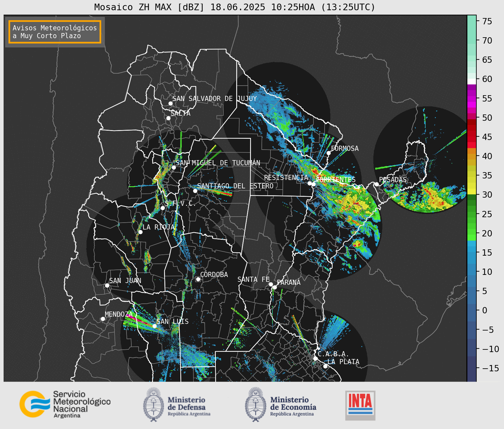The width and height of the screenshot is (504, 429).
Task: Click the FORMOSA label text
Action: point(345,148)
